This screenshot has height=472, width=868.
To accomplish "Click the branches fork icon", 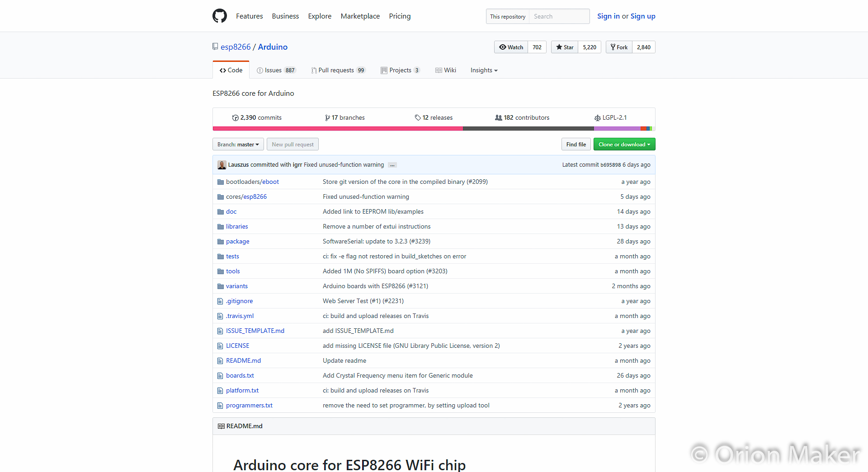I will click(327, 118).
